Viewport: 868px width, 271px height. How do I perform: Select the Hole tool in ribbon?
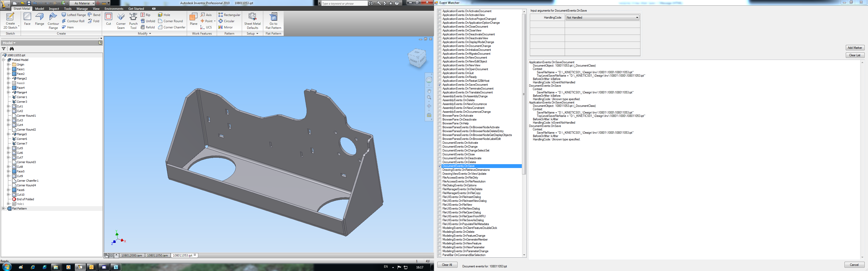pos(164,15)
